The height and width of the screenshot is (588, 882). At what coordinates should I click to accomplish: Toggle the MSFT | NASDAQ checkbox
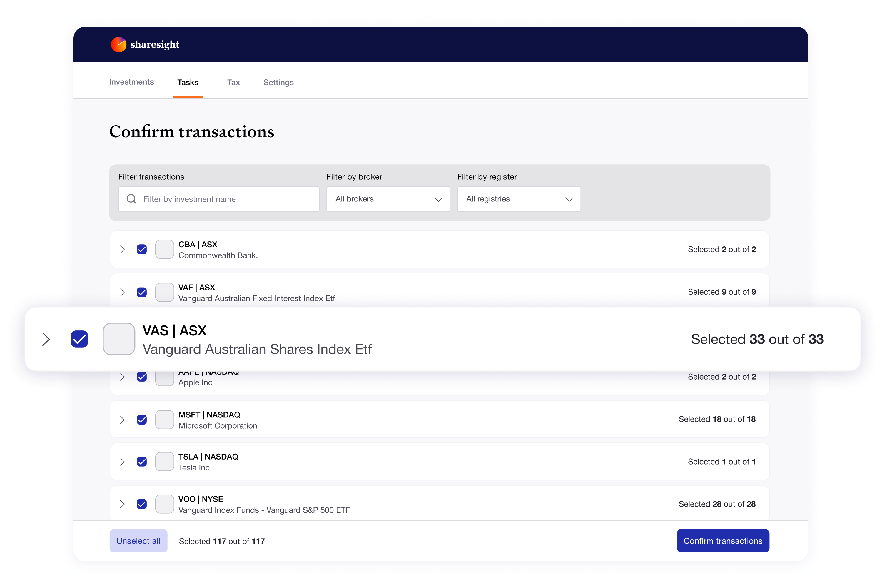pos(142,420)
